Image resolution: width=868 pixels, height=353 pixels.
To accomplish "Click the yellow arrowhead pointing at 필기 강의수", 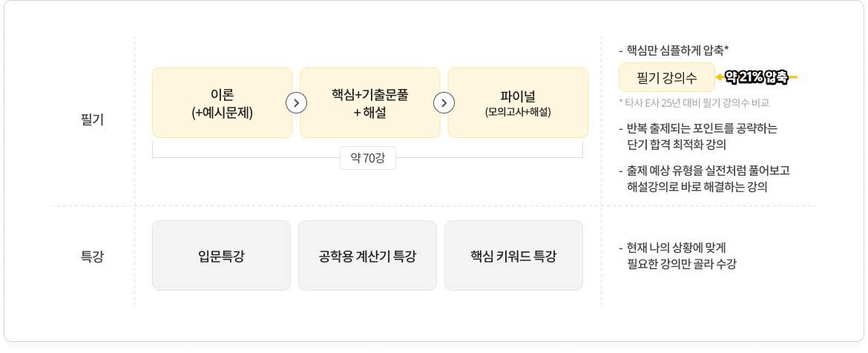I will click(x=720, y=76).
